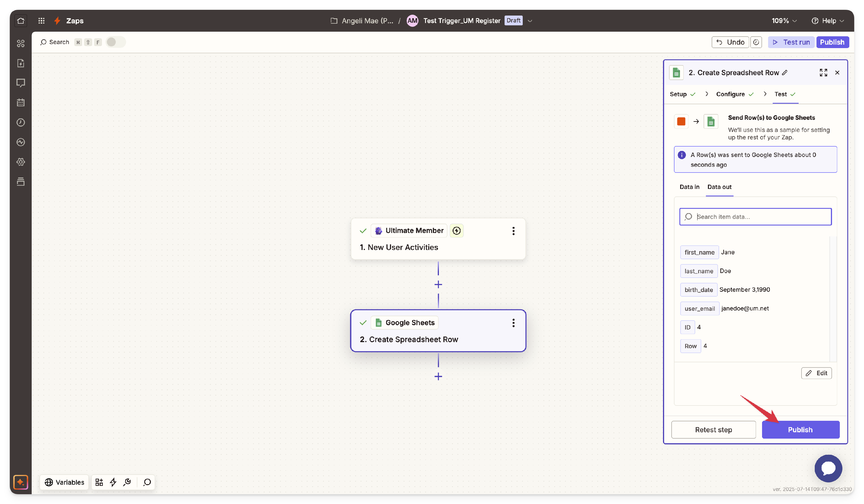The height and width of the screenshot is (504, 864).
Task: Select the Test tab
Action: click(x=785, y=94)
